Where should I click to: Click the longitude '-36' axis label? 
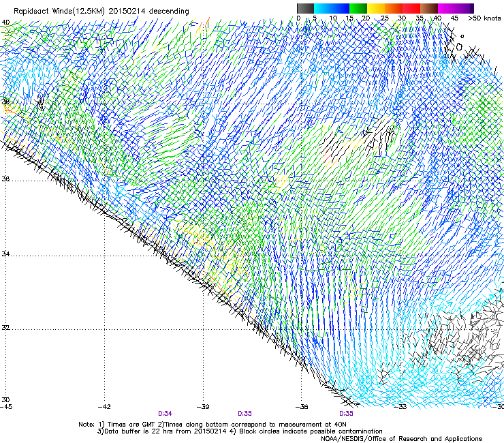point(302,407)
